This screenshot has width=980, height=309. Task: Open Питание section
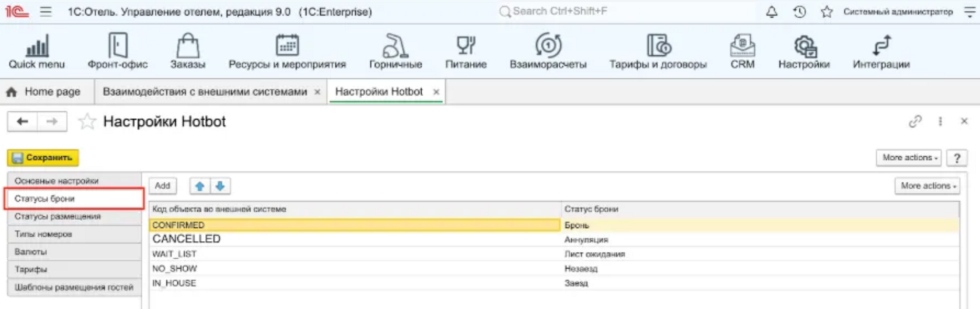tap(466, 51)
